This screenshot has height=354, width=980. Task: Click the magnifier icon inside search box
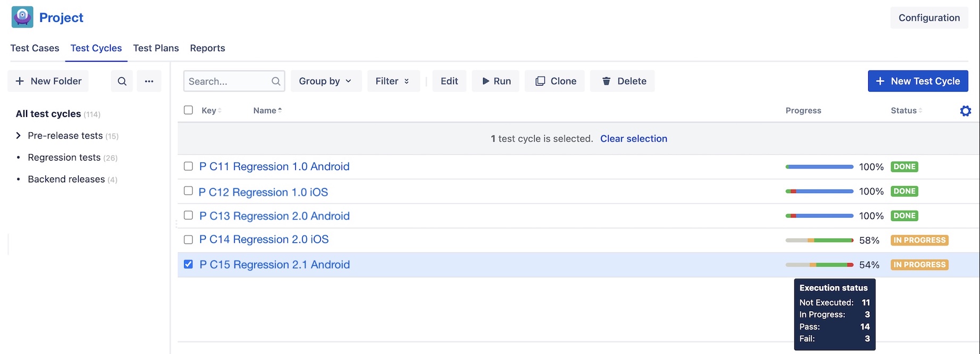276,81
